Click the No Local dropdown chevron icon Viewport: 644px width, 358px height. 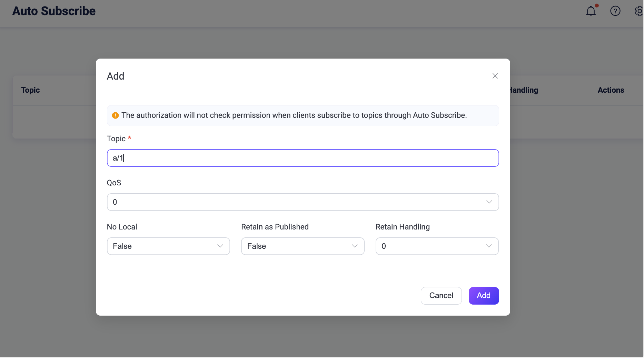tap(220, 246)
